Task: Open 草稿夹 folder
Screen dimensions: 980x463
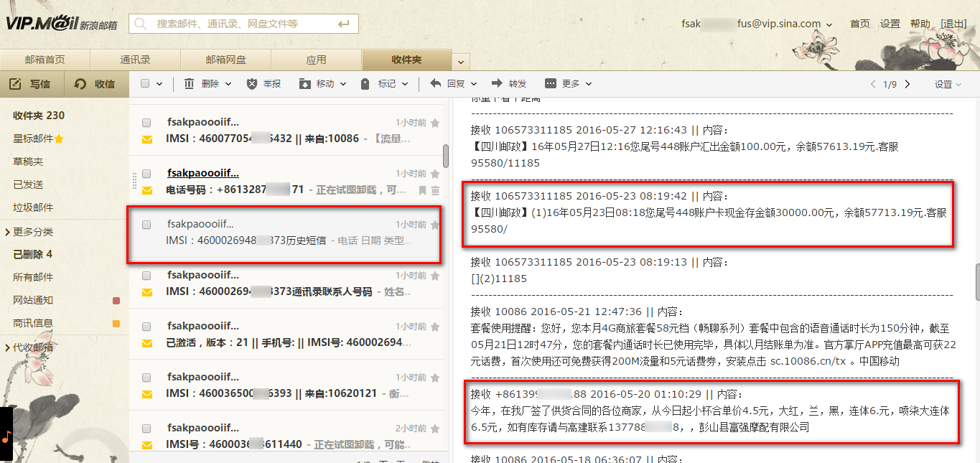Action: point(28,162)
